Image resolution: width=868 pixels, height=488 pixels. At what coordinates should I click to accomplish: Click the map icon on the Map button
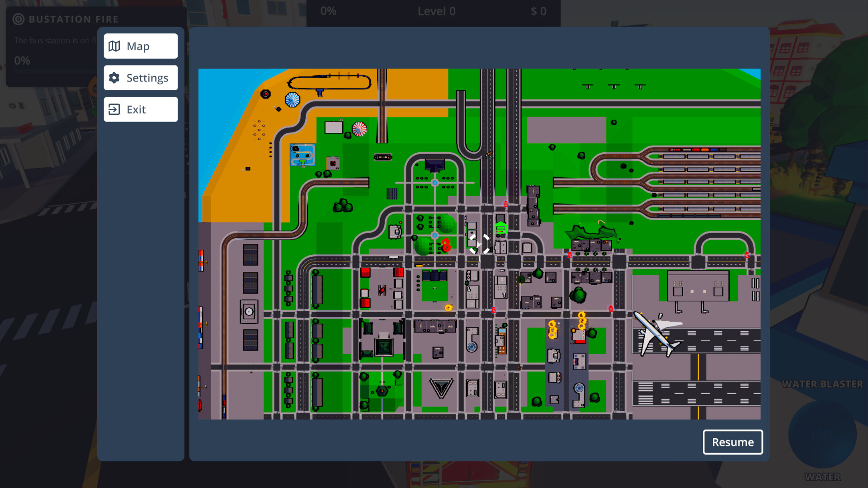point(114,46)
